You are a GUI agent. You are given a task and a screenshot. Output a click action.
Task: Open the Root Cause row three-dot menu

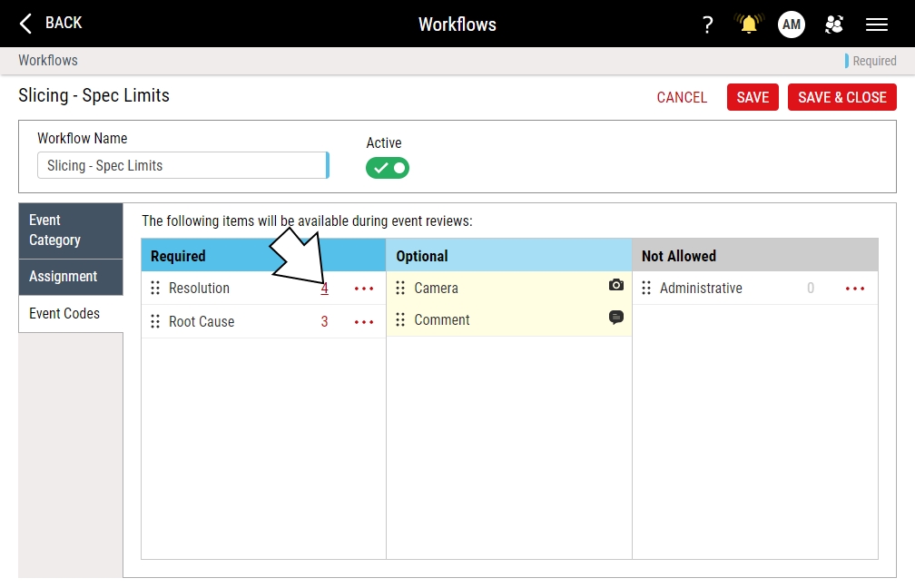(364, 322)
